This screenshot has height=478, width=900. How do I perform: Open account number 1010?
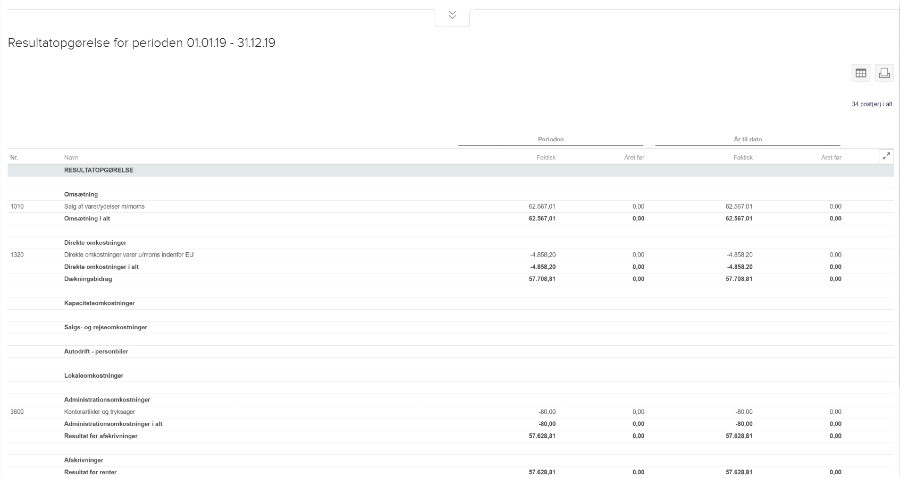point(17,206)
